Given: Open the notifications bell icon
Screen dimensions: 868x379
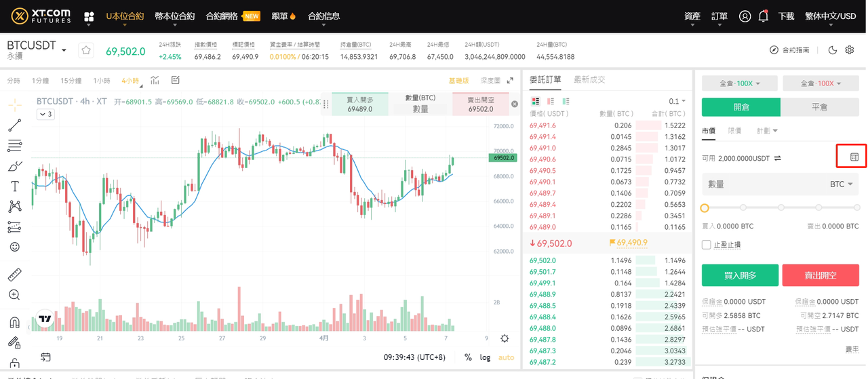Looking at the screenshot, I should pos(764,16).
